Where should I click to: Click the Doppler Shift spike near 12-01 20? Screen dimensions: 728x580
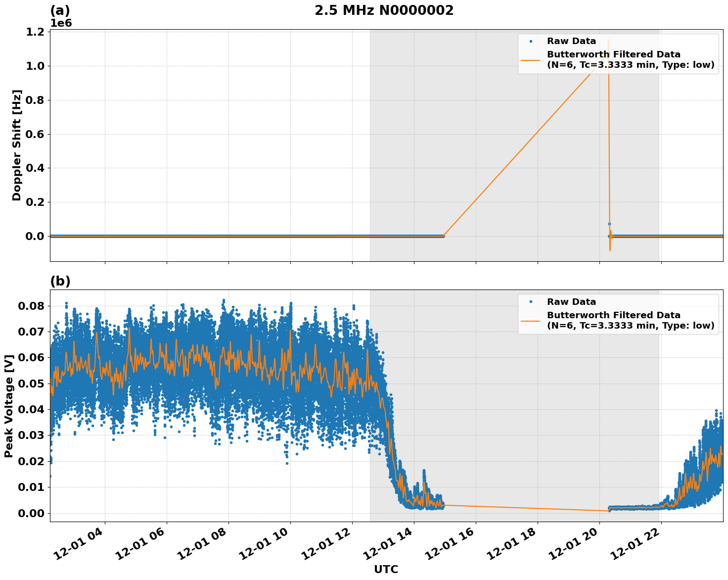pyautogui.click(x=609, y=148)
